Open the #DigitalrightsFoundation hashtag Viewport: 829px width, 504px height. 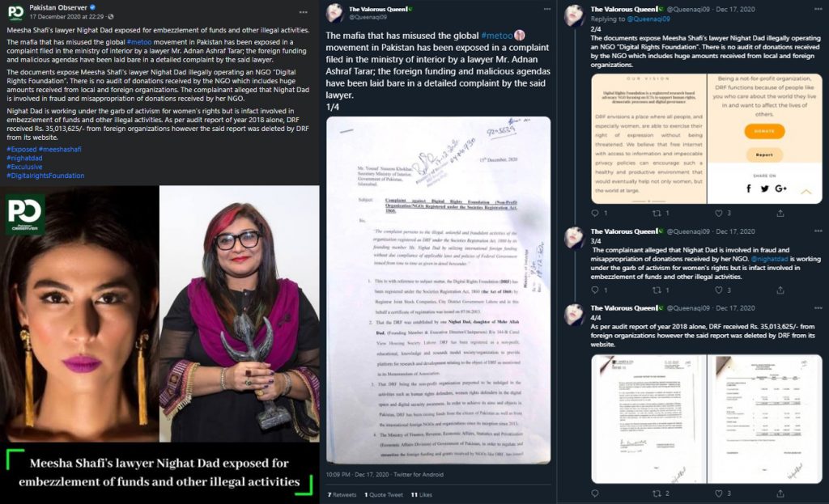45,176
